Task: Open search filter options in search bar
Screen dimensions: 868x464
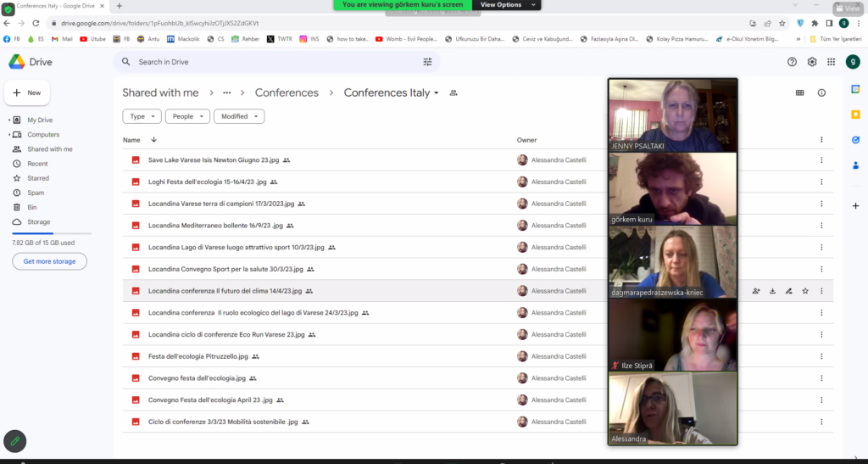Action: click(x=427, y=62)
